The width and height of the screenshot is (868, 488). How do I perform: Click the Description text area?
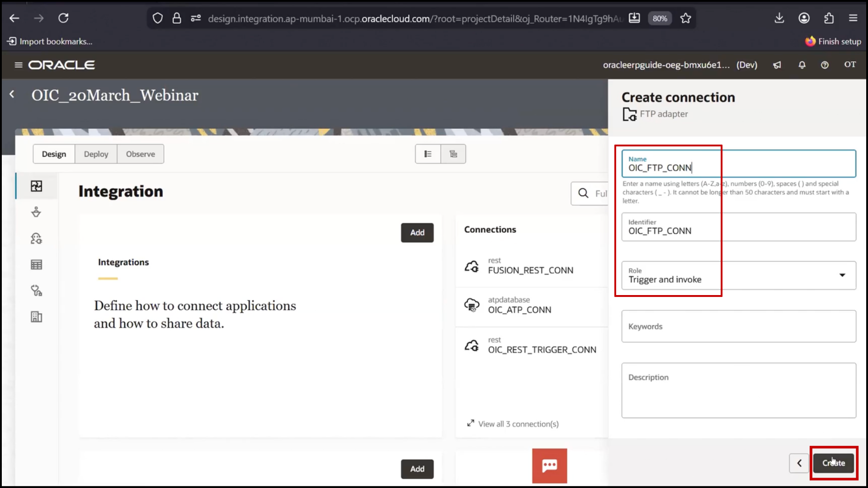point(739,390)
